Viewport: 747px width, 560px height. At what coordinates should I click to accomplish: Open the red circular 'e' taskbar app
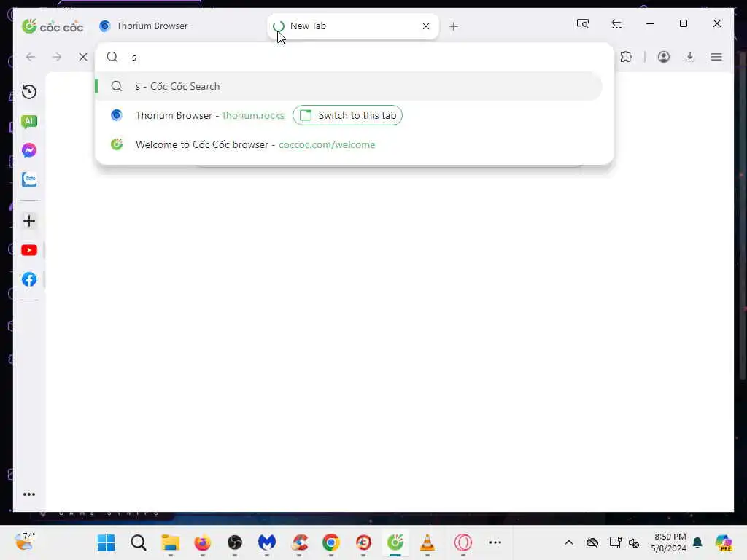pyautogui.click(x=363, y=542)
